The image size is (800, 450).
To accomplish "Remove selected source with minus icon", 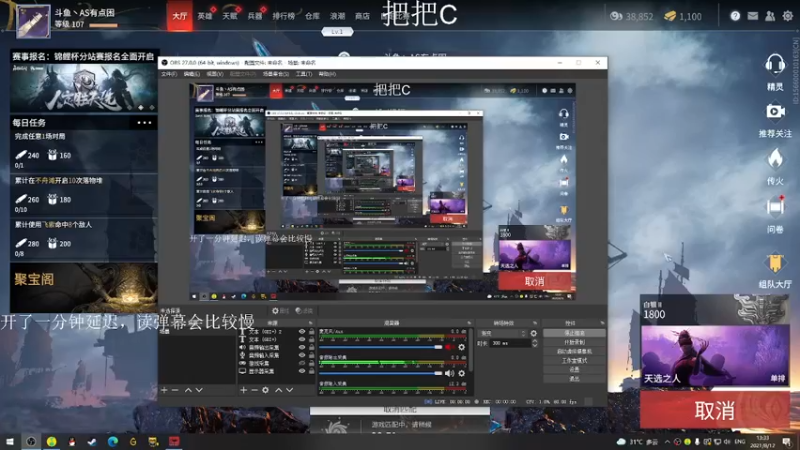I will (x=254, y=390).
